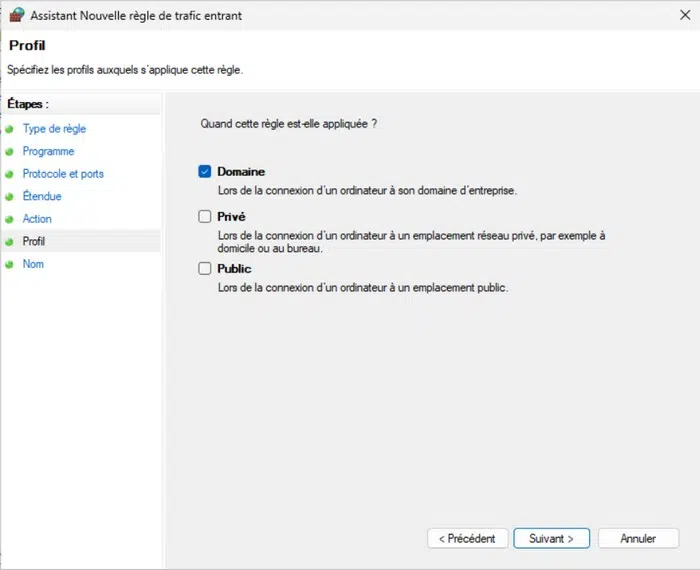Click green bullet beside Protocole et ports
Viewport: 700px width, 570px height.
[x=10, y=174]
